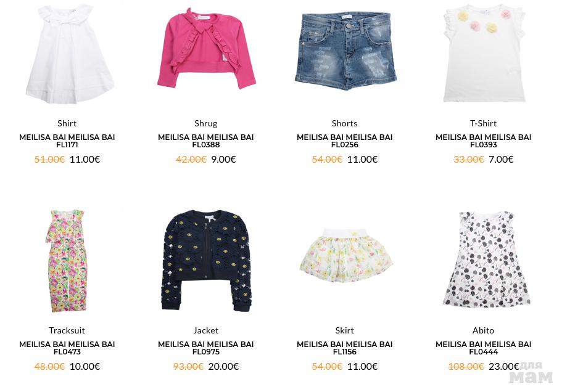The height and width of the screenshot is (392, 562).
Task: Open the floral Tracksuit product image
Action: [67, 261]
